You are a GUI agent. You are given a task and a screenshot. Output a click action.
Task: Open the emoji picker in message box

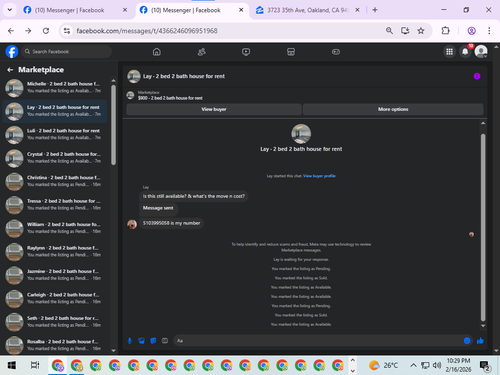(467, 341)
